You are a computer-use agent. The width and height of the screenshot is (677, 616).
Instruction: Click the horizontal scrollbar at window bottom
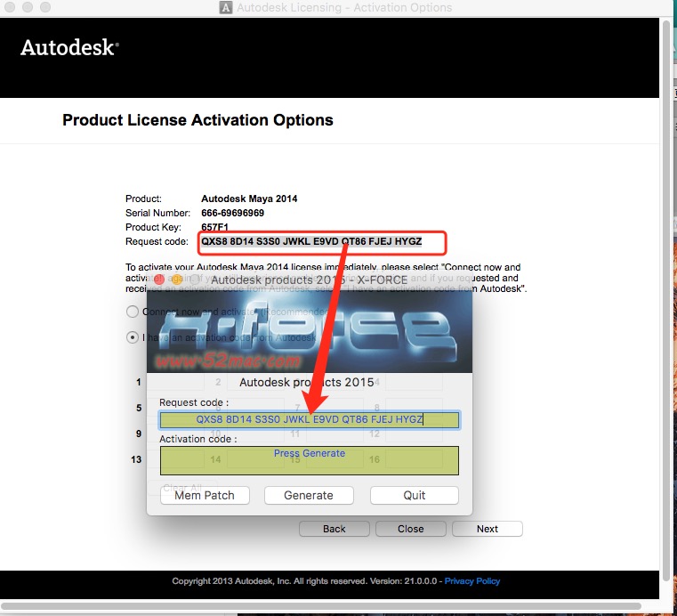(322, 605)
